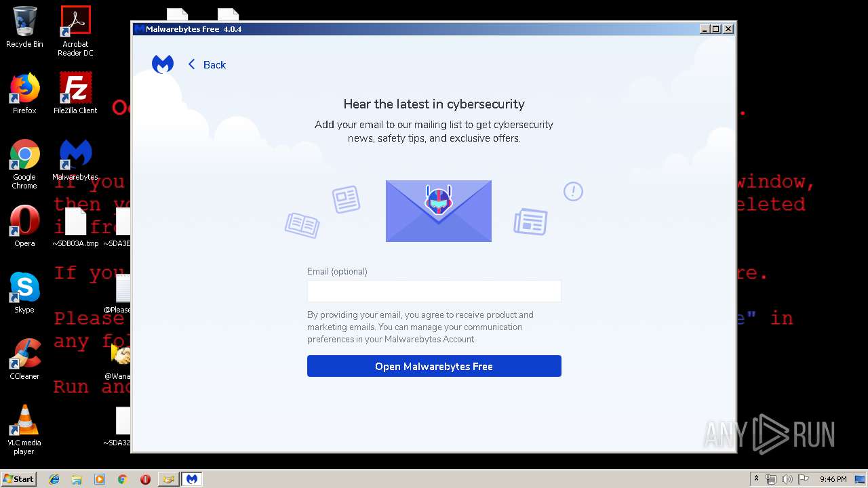
Task: Select Malwarebytes taskbar button
Action: (x=192, y=479)
